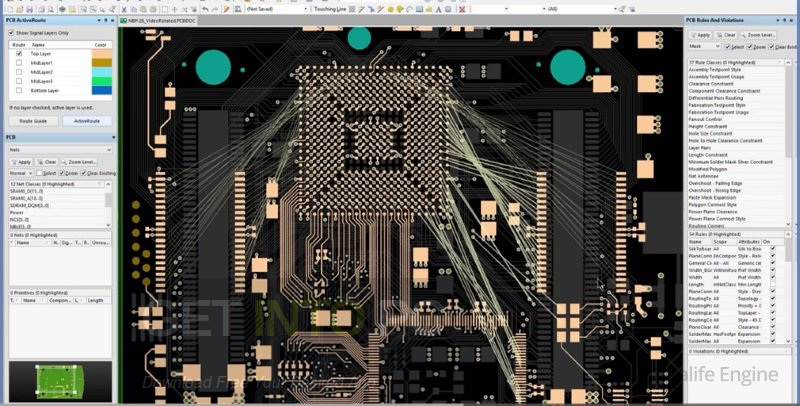Click Zoom Level in the PCB panel
The image size is (800, 406).
pos(79,162)
